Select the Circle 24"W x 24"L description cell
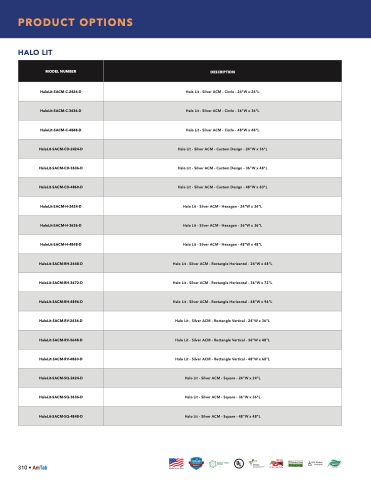The height and width of the screenshot is (480, 371). coord(223,92)
